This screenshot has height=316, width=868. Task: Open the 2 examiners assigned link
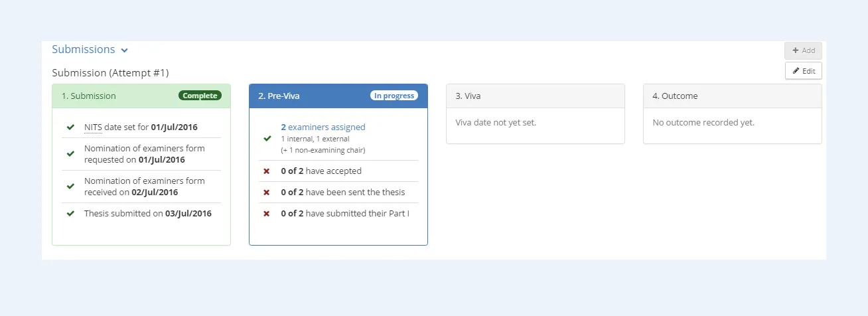tap(323, 127)
